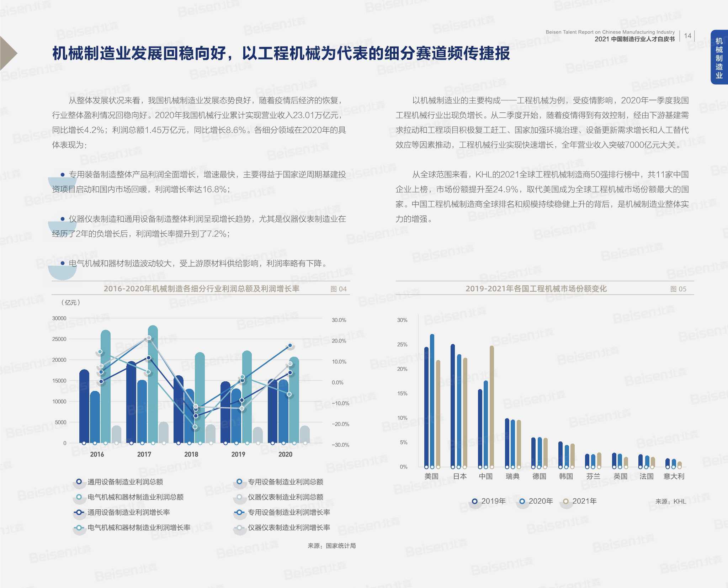
Task: Click the 30000 y-axis value
Action: 59,318
